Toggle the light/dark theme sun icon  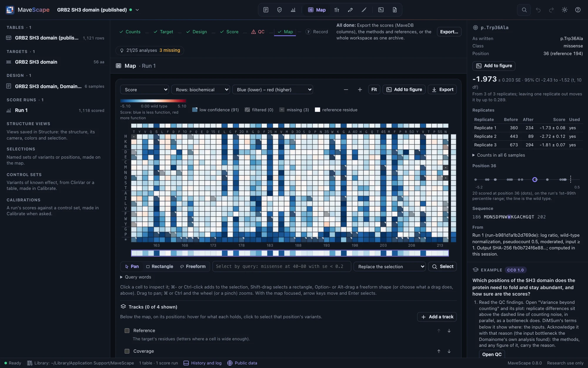(x=564, y=10)
